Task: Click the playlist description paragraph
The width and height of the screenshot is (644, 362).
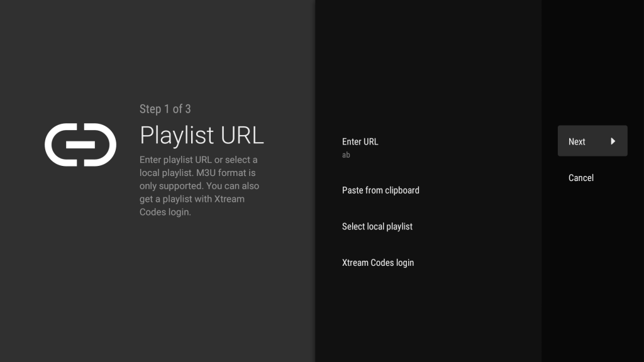Action: click(199, 186)
